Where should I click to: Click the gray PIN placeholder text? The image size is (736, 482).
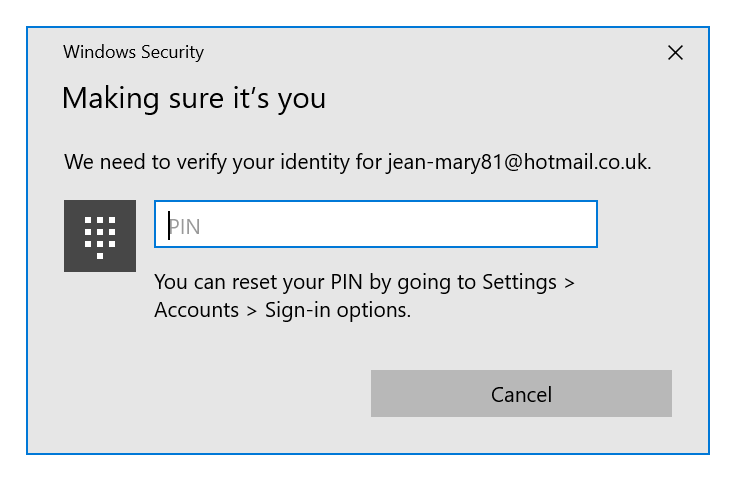pyautogui.click(x=185, y=227)
